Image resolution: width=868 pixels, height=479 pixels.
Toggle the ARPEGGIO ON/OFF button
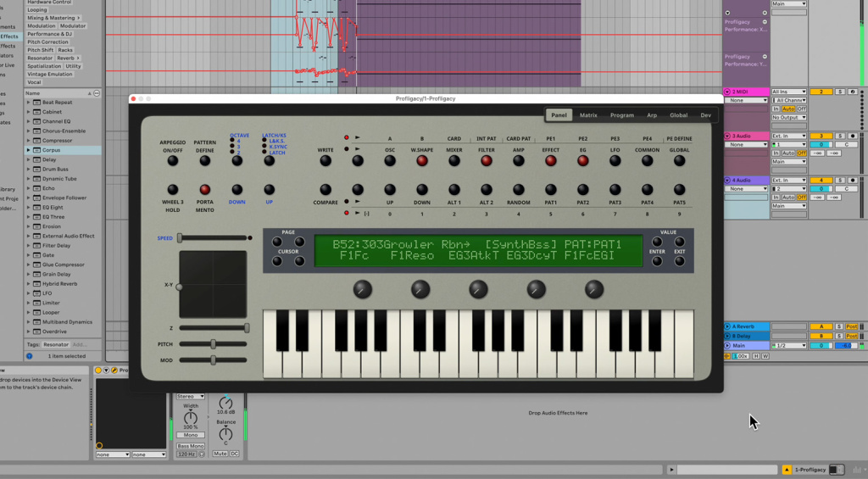click(x=173, y=161)
